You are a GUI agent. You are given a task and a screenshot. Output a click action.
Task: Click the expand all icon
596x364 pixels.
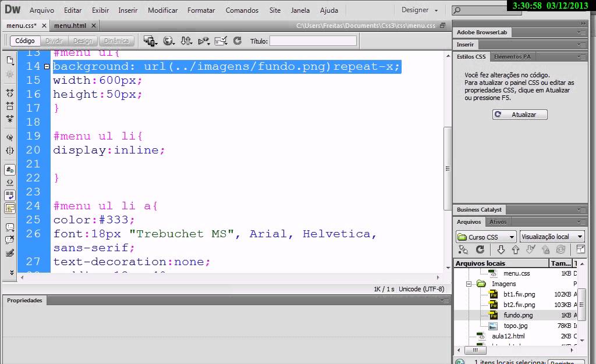[x=10, y=119]
